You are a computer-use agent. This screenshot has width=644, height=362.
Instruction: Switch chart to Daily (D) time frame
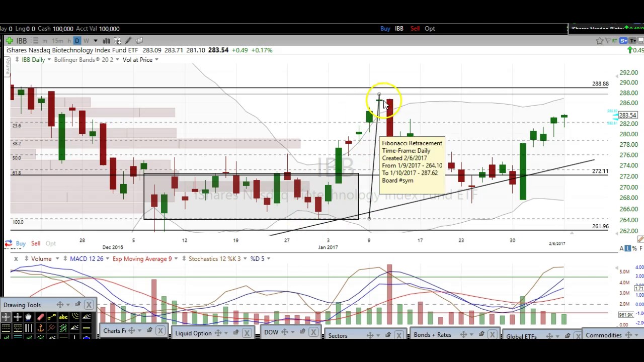tap(77, 41)
